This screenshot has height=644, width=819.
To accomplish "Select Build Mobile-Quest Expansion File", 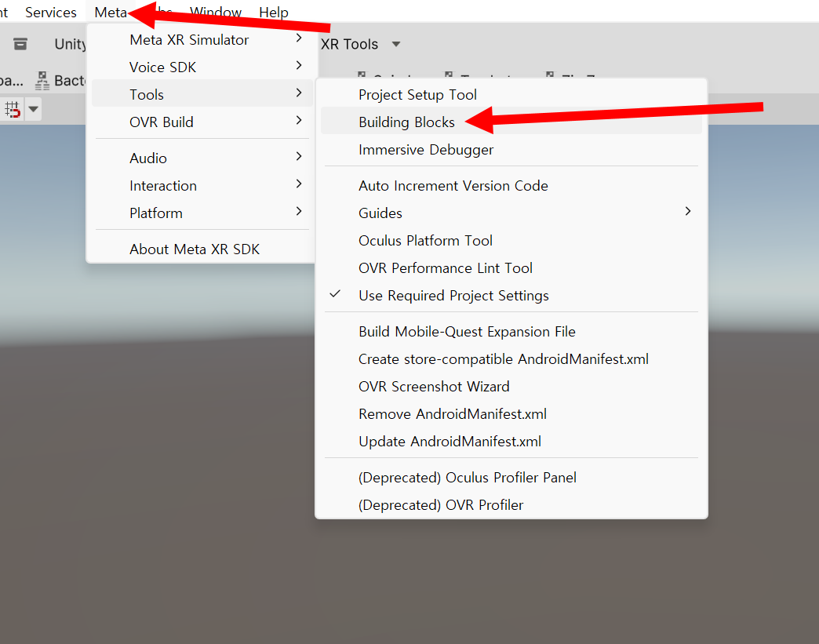I will (511, 332).
